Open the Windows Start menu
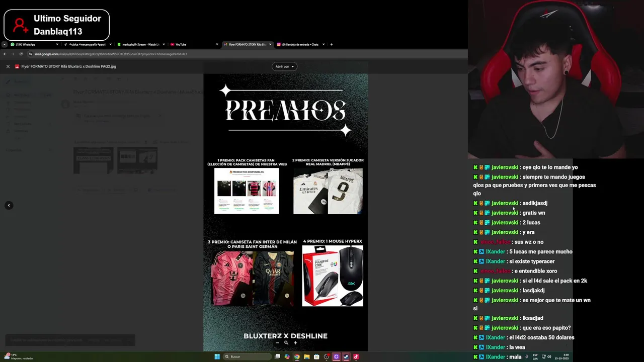The height and width of the screenshot is (362, 644). 217,356
